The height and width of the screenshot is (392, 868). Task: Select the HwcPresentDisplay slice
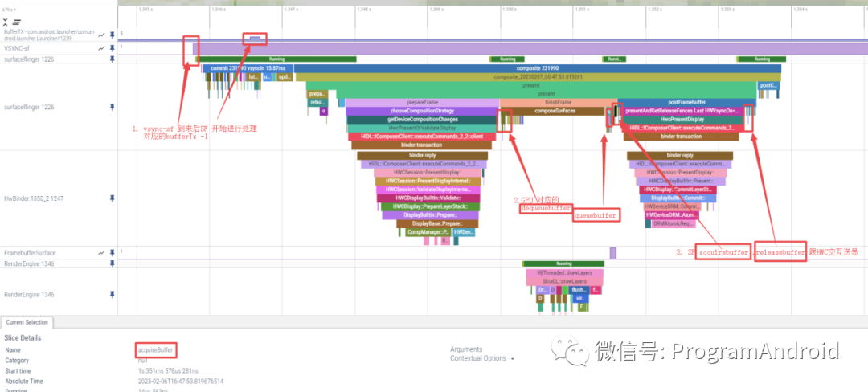point(682,120)
